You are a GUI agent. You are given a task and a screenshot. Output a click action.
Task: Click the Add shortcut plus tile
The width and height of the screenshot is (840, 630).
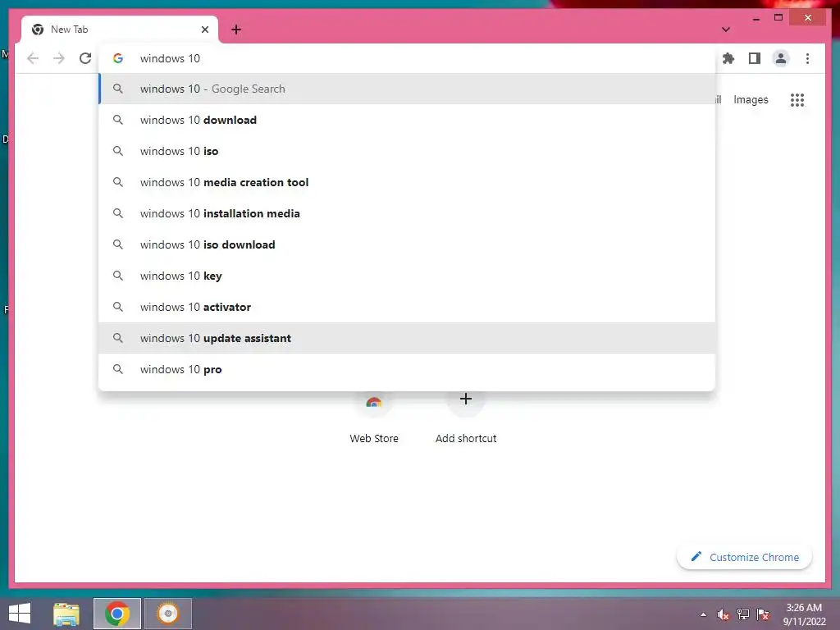tap(466, 419)
